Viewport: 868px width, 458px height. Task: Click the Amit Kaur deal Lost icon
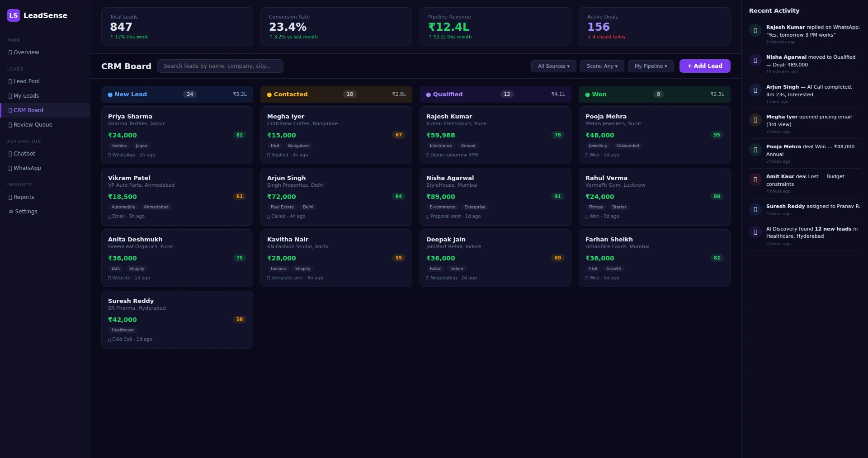tap(755, 180)
